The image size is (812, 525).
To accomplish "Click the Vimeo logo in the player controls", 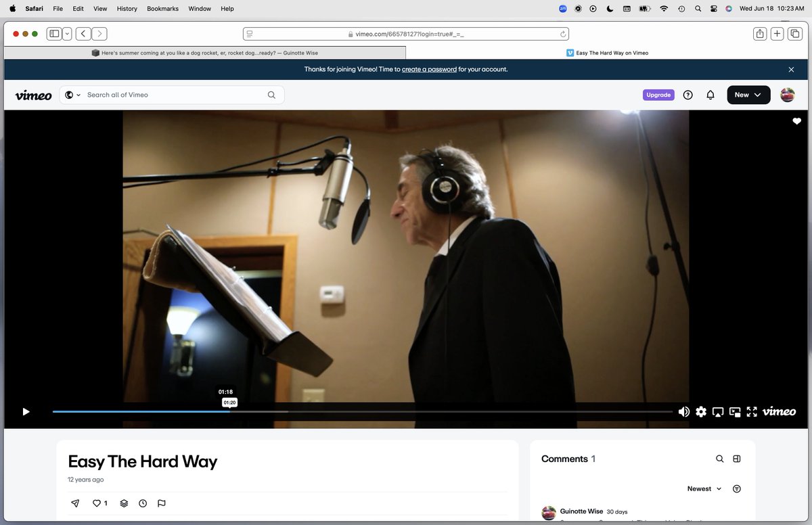I will click(x=779, y=411).
